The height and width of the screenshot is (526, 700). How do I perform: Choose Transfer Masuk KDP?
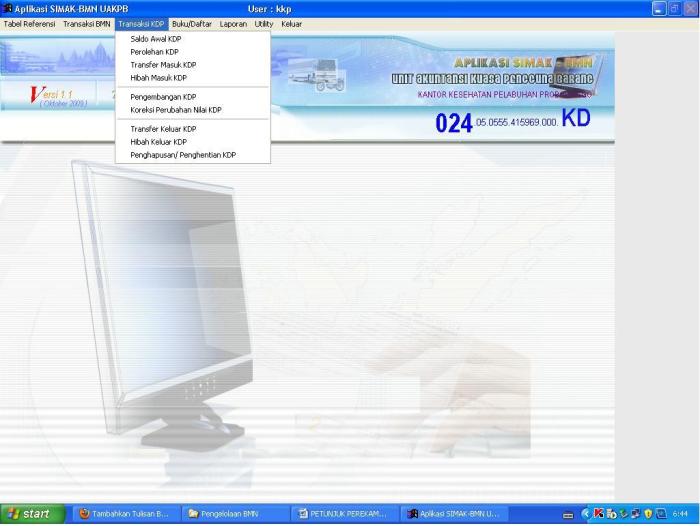(163, 65)
